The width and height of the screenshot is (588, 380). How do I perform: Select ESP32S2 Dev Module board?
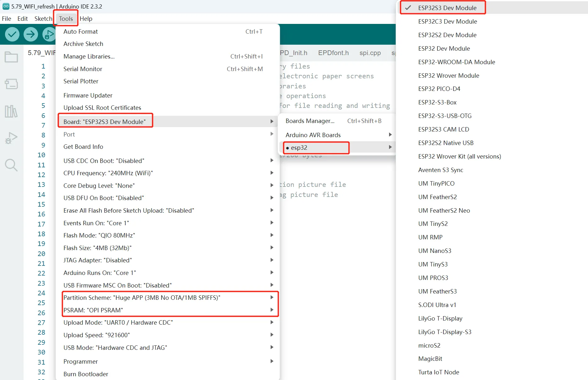point(492,35)
